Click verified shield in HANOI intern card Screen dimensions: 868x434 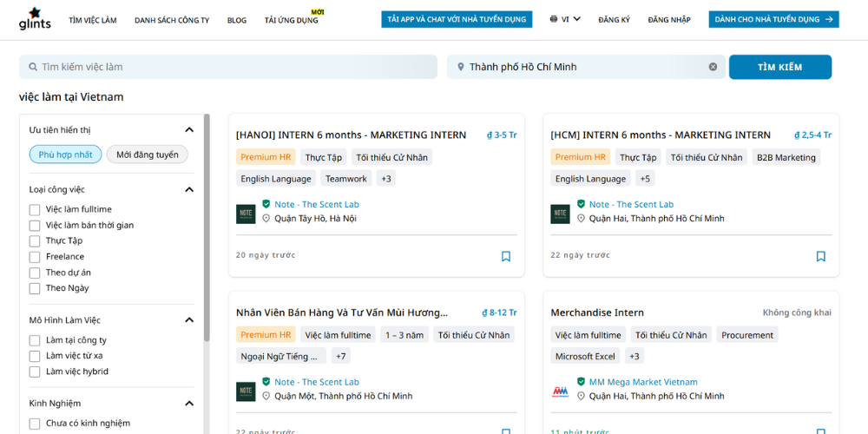tap(266, 204)
